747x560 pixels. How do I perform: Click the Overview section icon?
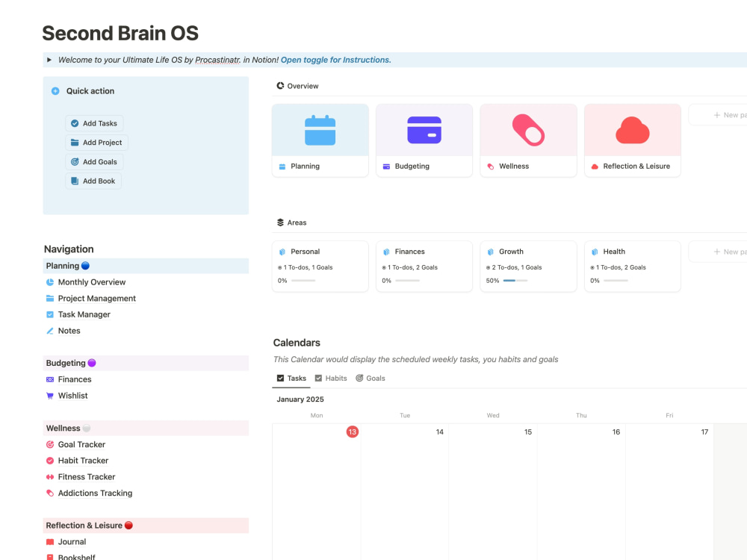pos(280,86)
